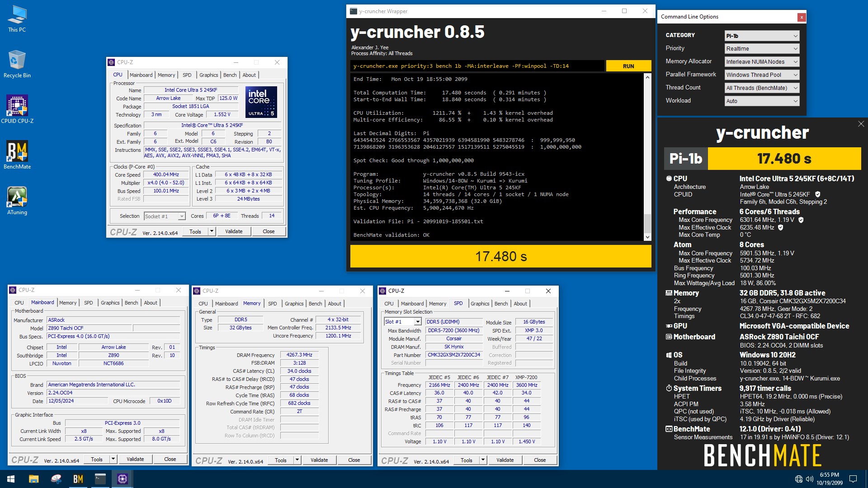Select the SPD tab in CPU-Z Mainboard window
This screenshot has height=488, width=868.
coord(89,303)
